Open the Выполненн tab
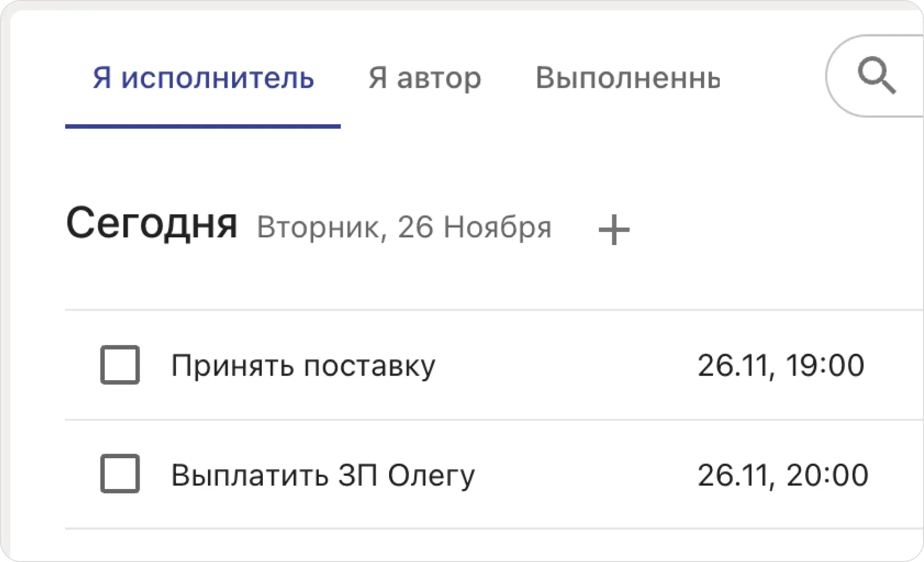 [628, 78]
